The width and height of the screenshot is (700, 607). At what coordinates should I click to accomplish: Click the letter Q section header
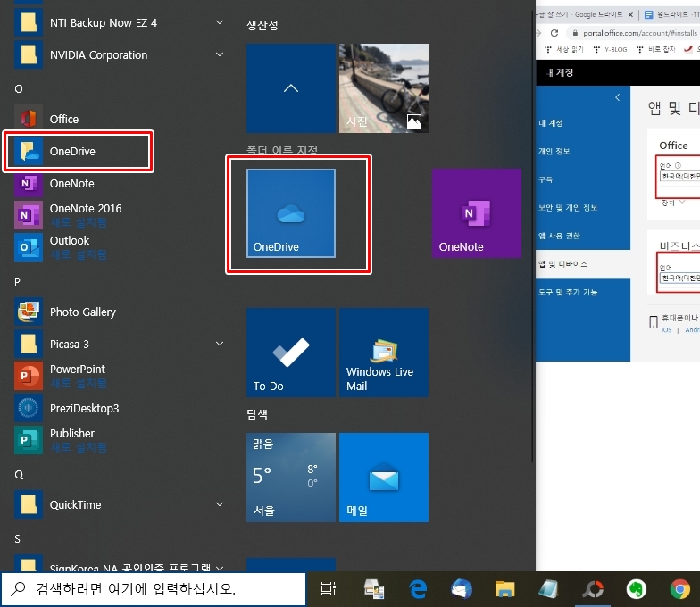tap(19, 475)
